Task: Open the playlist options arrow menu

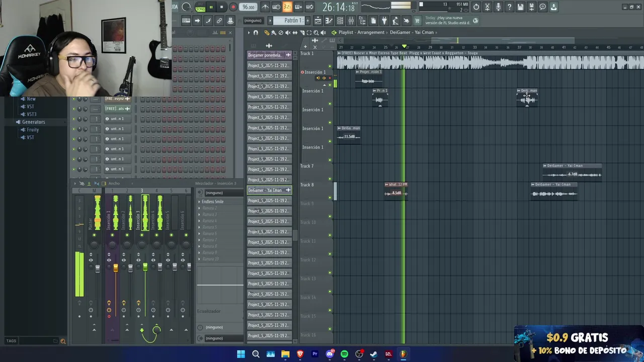Action: [249, 33]
